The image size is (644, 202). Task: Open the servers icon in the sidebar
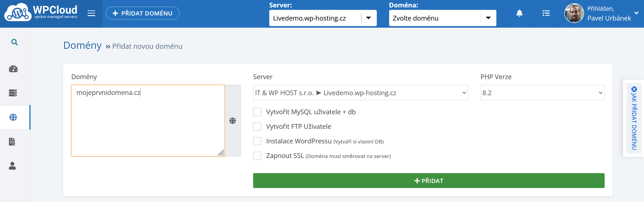pos(13,93)
